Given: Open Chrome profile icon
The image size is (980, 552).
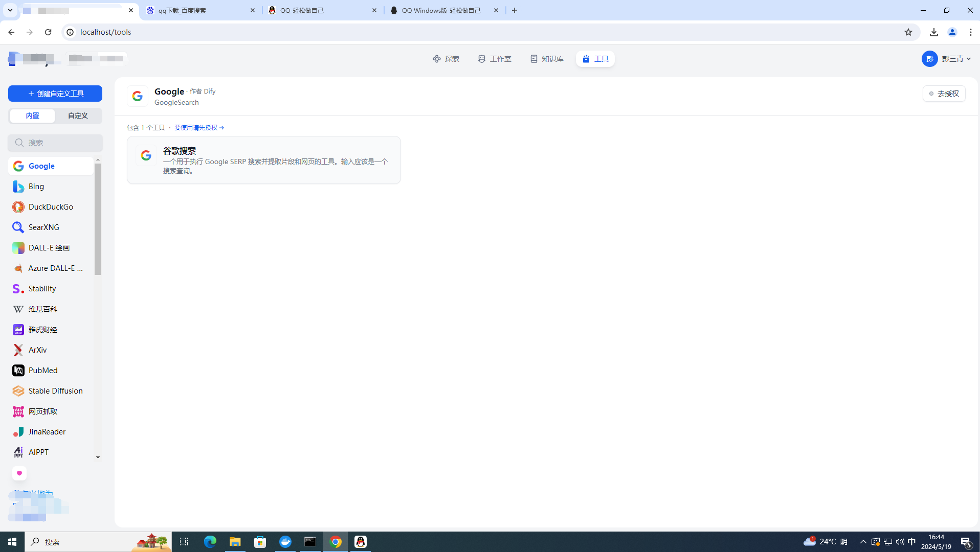Looking at the screenshot, I should [952, 32].
